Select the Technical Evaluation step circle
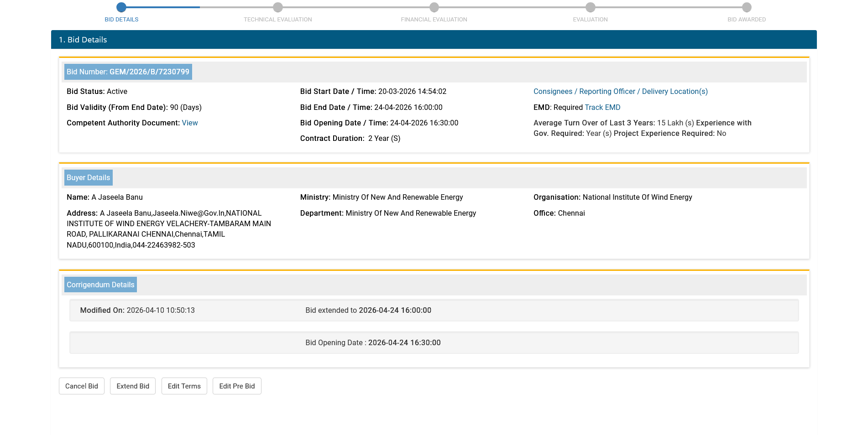The width and height of the screenshot is (868, 435). pos(277,7)
